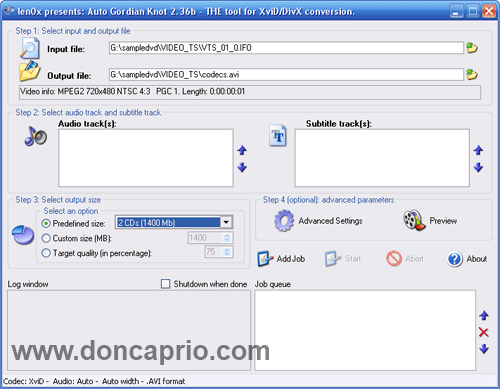The image size is (500, 389).
Task: Move audio track up arrow
Action: pyautogui.click(x=242, y=150)
